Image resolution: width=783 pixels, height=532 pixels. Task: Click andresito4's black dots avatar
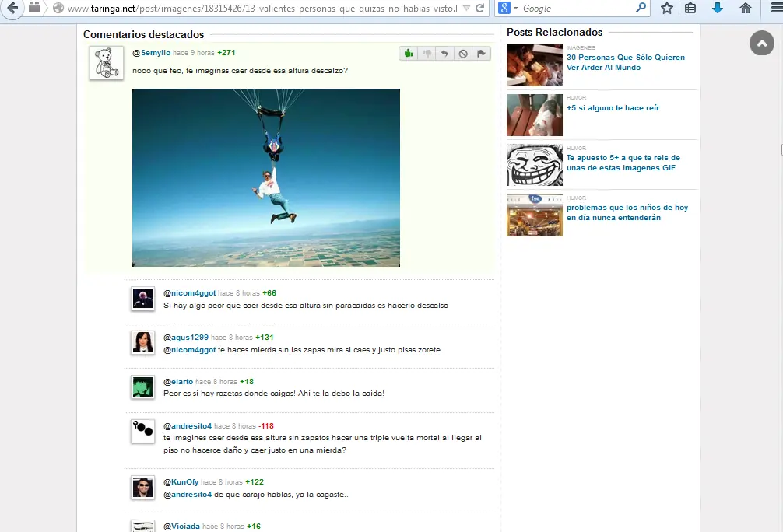tap(142, 431)
